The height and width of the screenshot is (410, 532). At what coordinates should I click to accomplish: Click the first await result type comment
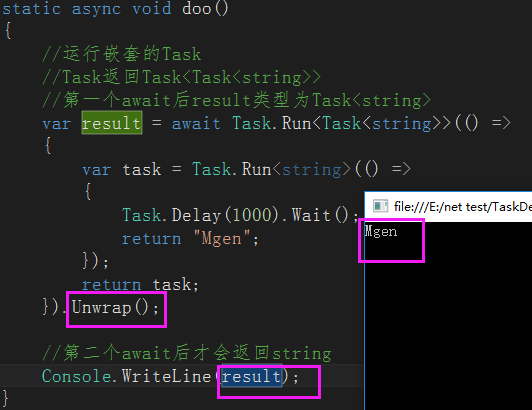236,100
